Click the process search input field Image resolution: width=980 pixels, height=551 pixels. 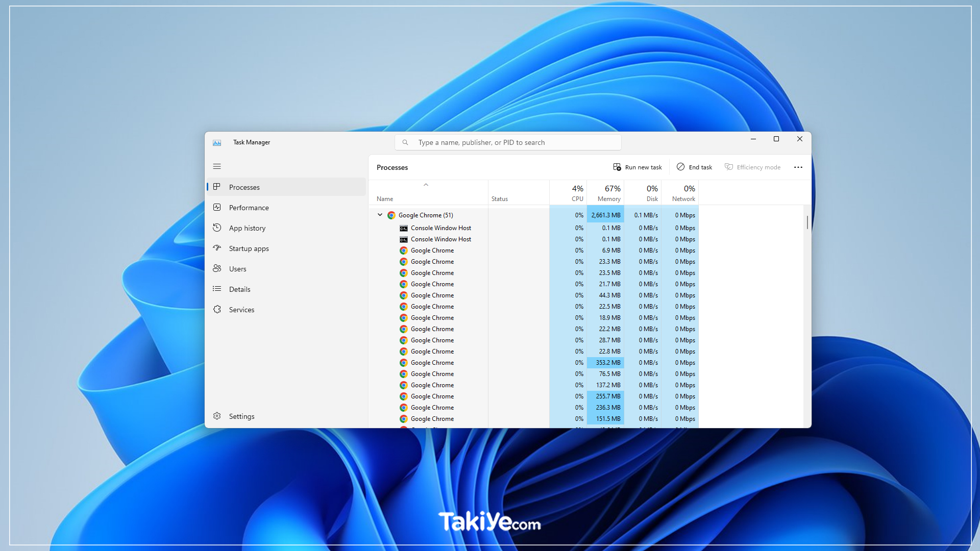point(508,143)
